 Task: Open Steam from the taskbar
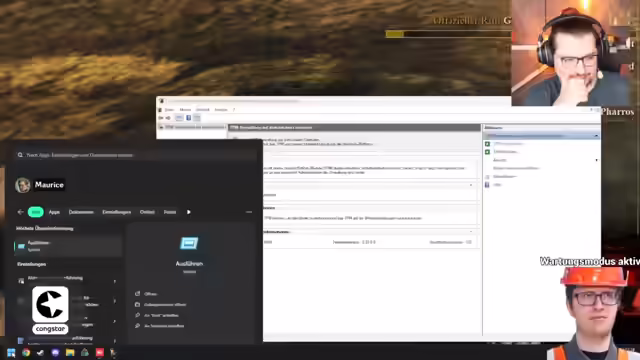(x=40, y=353)
